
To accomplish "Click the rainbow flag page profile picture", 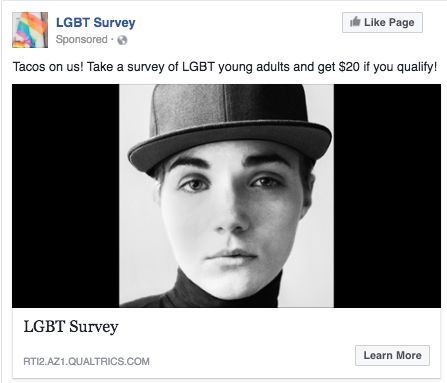I will (x=30, y=30).
